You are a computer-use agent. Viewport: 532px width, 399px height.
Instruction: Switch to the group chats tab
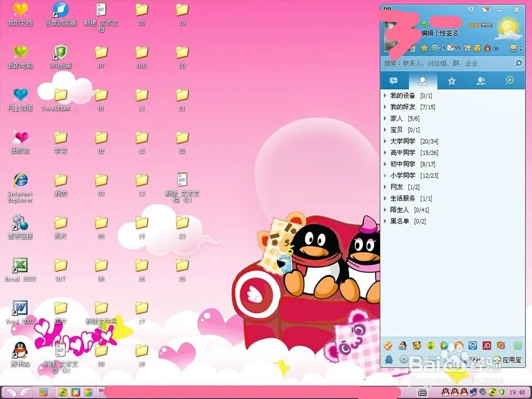coord(481,81)
